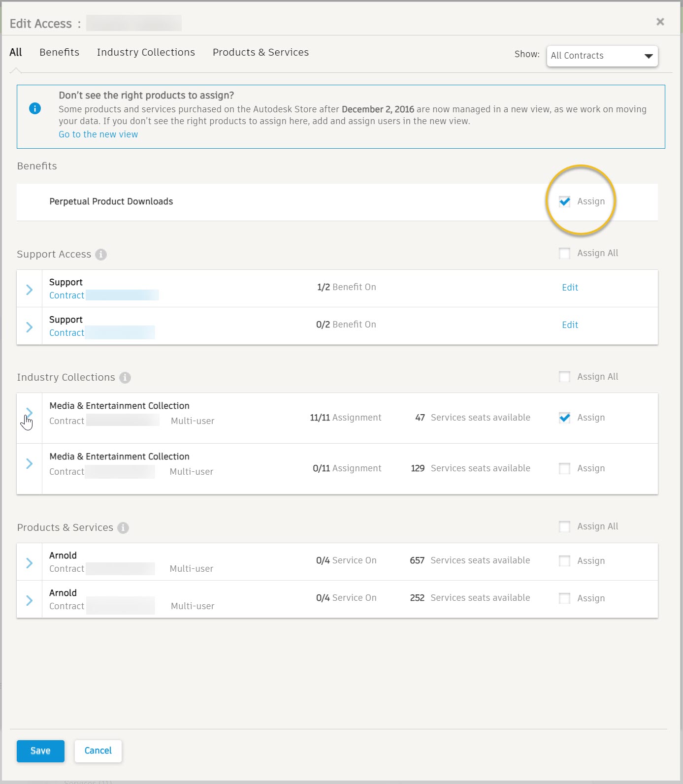Click the info icon beside Support Access
This screenshot has height=784, width=683.
click(101, 255)
